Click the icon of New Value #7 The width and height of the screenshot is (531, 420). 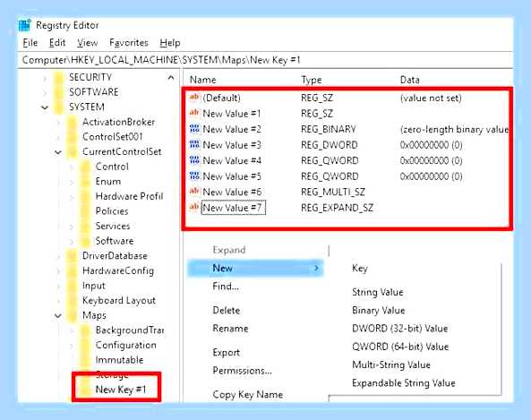[194, 207]
